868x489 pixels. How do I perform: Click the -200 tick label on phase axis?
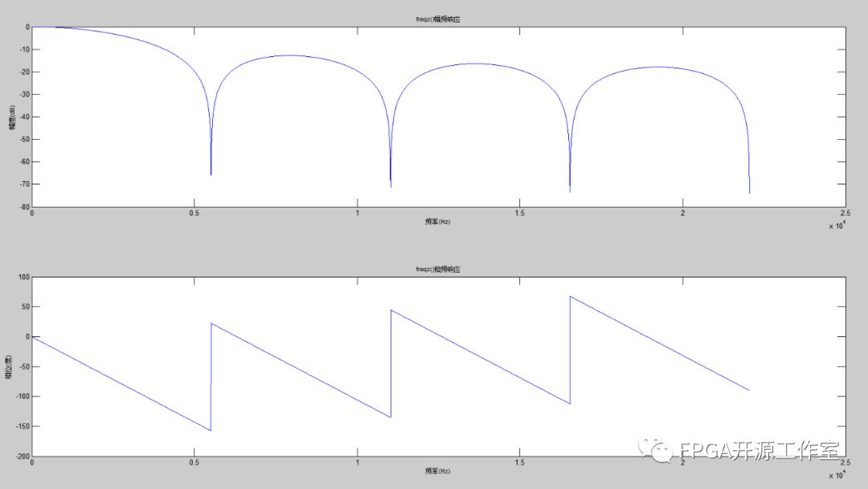pos(22,456)
